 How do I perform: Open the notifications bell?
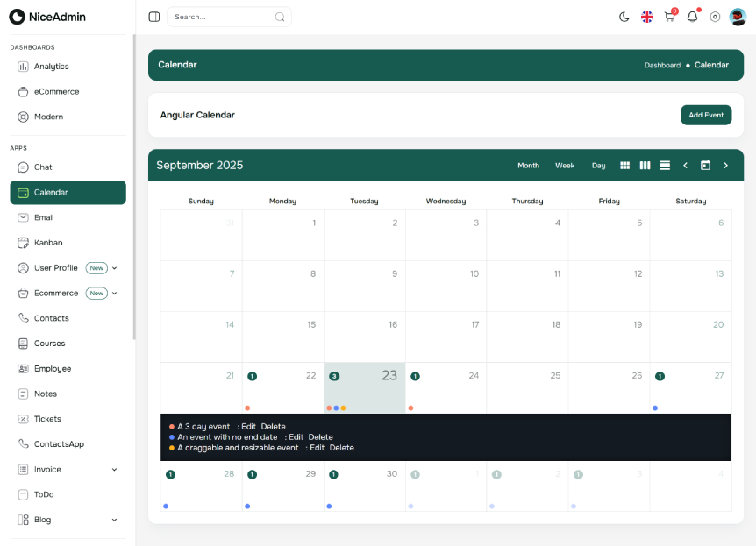[692, 17]
